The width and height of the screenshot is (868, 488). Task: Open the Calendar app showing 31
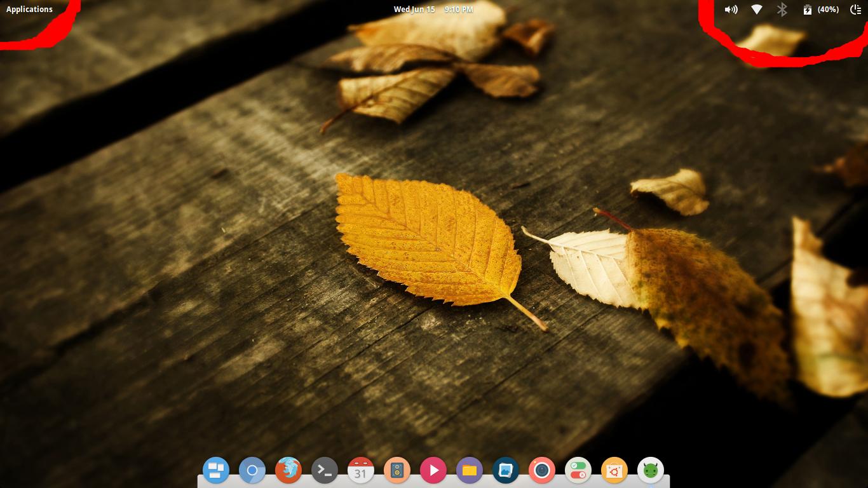tap(361, 470)
